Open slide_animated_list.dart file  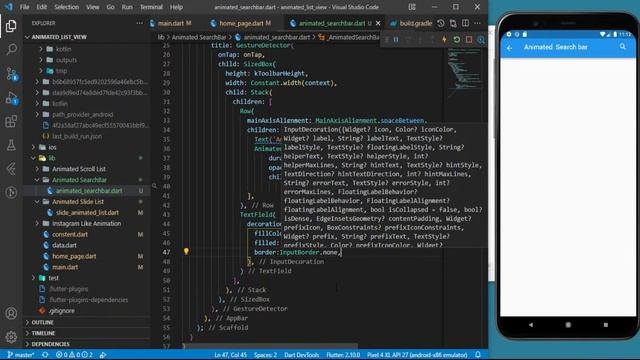tap(87, 213)
